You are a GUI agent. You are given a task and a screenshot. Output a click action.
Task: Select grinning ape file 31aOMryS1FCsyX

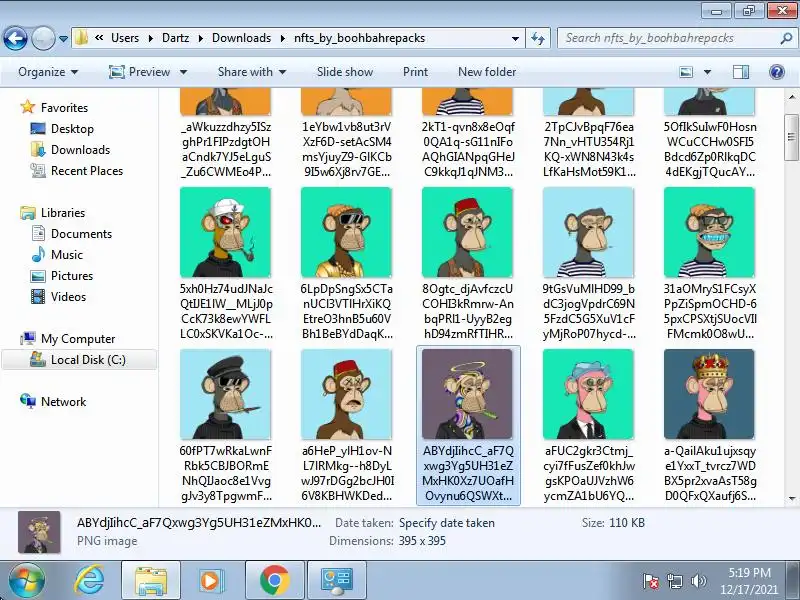[709, 232]
